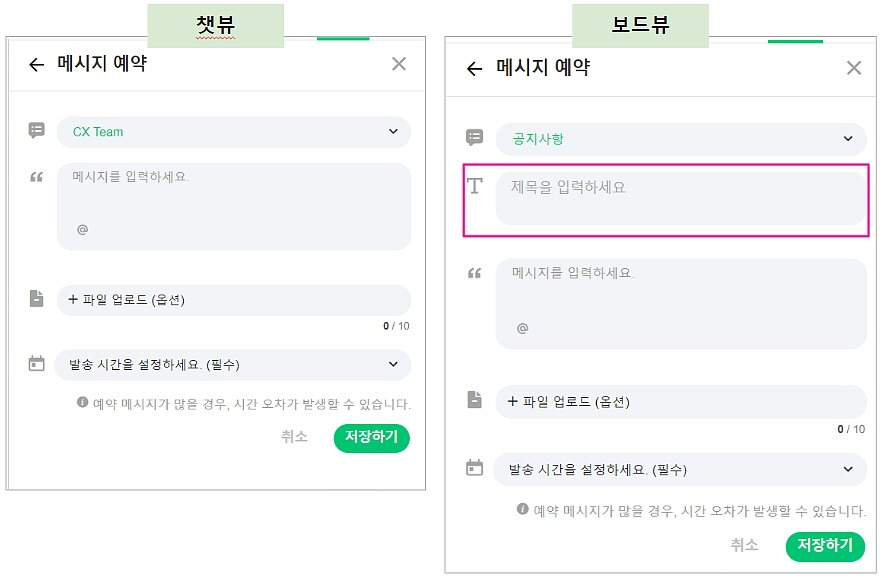Click the 제목을 입력하세요 title field
This screenshot has width=891, height=583.
pos(681,198)
